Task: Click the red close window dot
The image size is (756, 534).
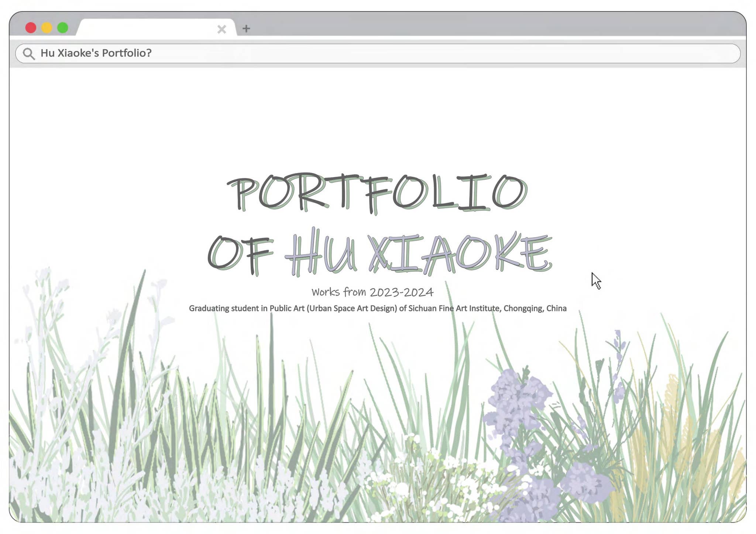Action: pyautogui.click(x=31, y=28)
